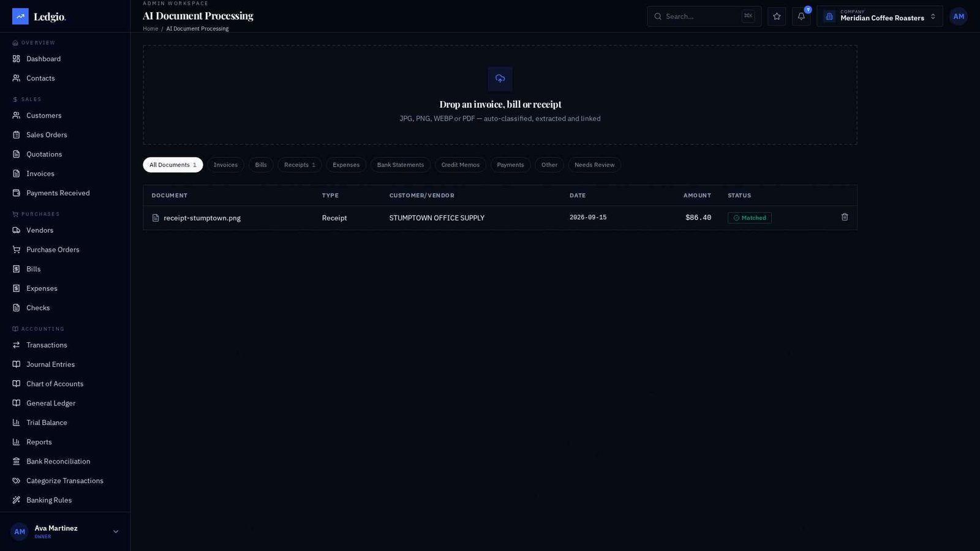Click the Checks sidebar icon
The image size is (980, 551).
point(17,308)
